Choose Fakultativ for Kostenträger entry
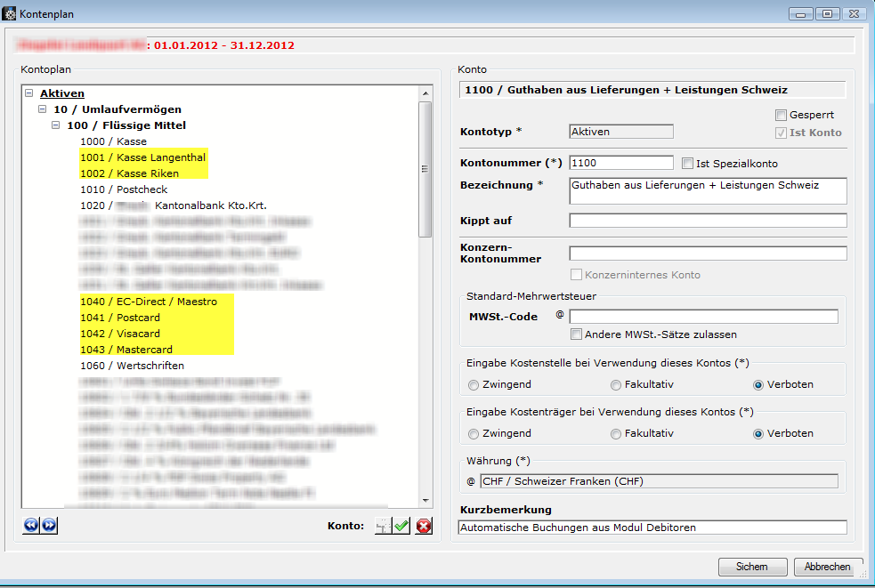The height and width of the screenshot is (588, 875). pos(616,434)
